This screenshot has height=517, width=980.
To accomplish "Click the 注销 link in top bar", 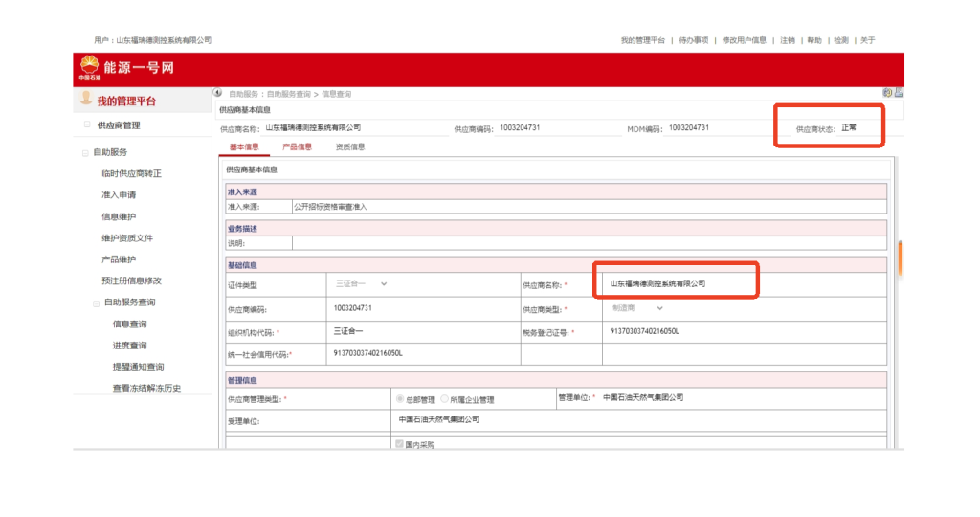I will tap(787, 40).
